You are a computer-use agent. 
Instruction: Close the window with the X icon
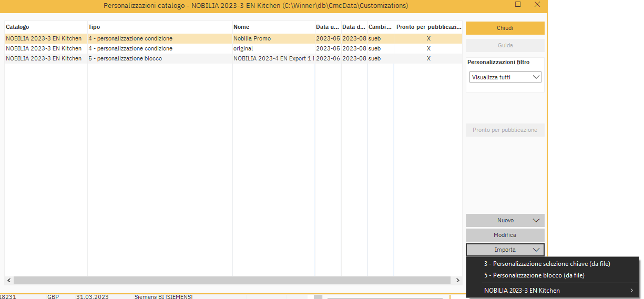coord(537,5)
